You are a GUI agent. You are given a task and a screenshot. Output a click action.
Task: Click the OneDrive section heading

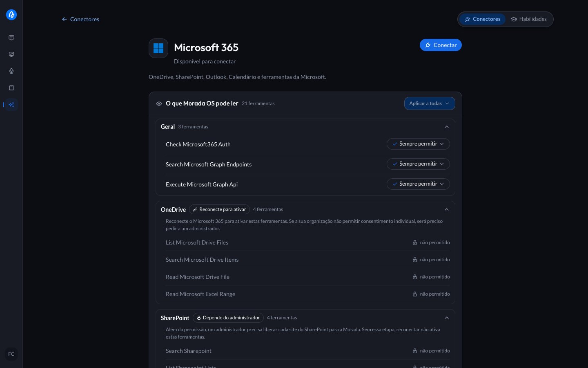pos(173,209)
